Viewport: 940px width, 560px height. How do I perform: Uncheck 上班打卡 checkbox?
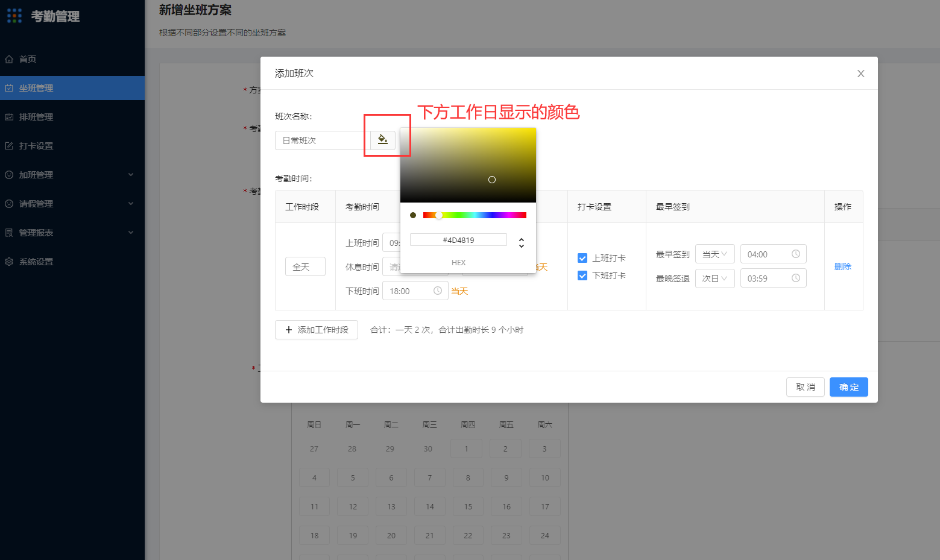coord(582,258)
